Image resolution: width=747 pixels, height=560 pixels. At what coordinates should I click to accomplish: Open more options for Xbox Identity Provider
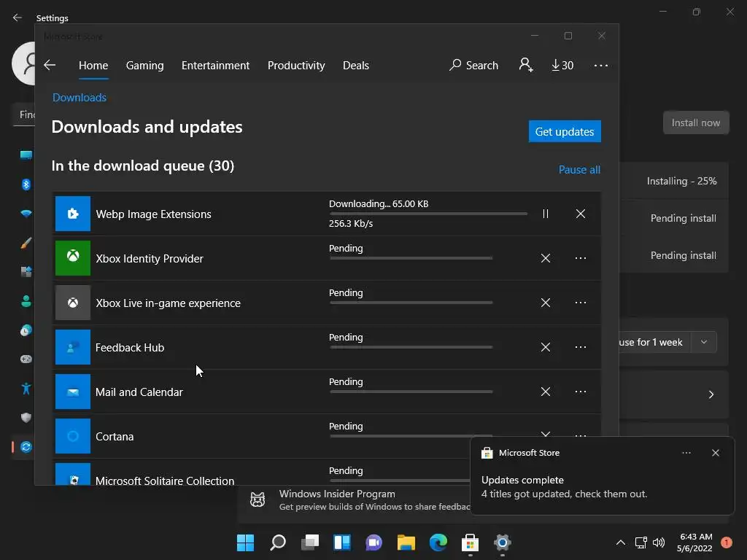point(580,258)
